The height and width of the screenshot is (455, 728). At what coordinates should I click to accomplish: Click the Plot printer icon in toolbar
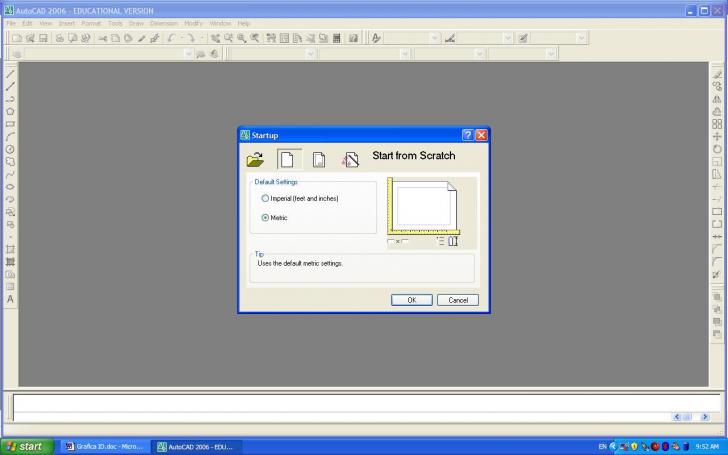[x=59, y=38]
